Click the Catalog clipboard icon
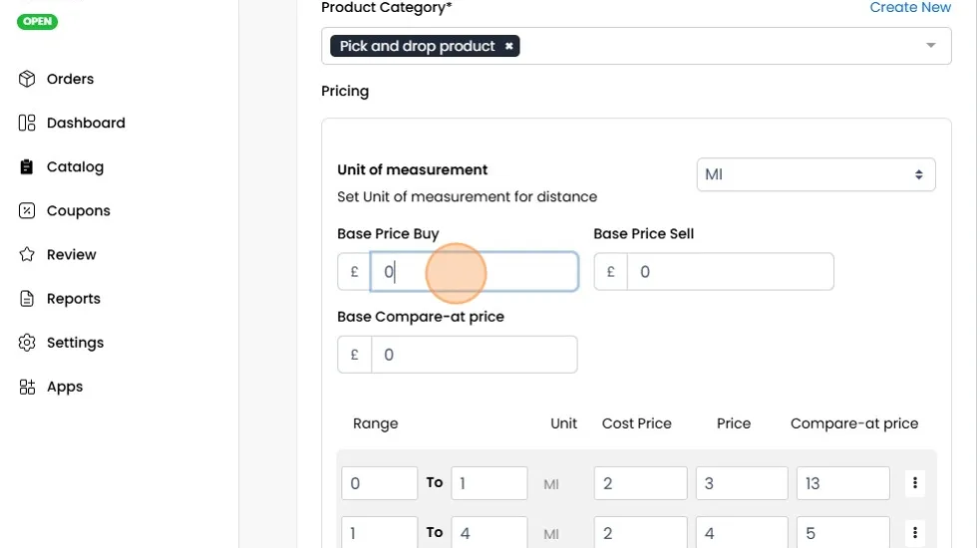Viewport: 980px width, 548px height. point(27,166)
